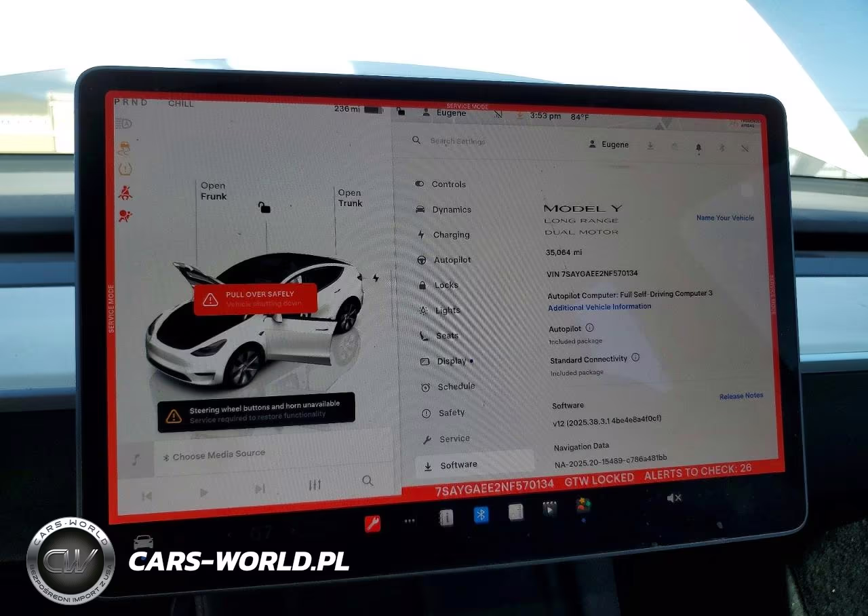Skip to previous track
868x616 pixels.
click(146, 496)
